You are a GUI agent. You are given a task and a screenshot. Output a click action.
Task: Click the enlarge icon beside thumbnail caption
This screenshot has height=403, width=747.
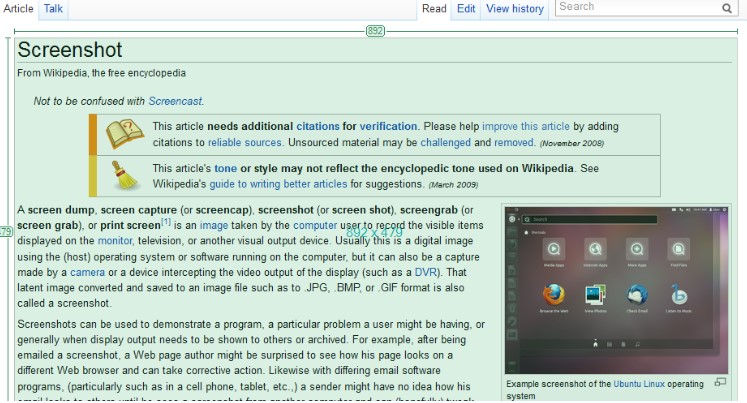[x=720, y=382]
